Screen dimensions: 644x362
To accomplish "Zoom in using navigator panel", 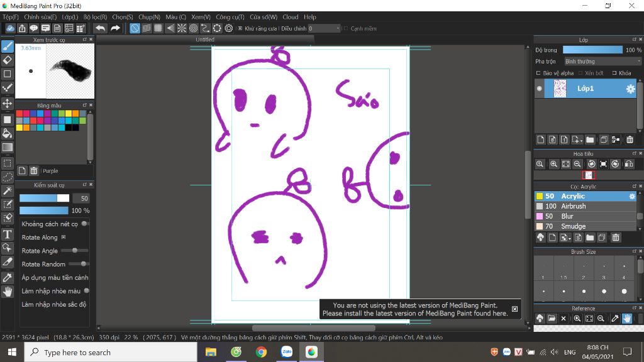I will coord(553,164).
